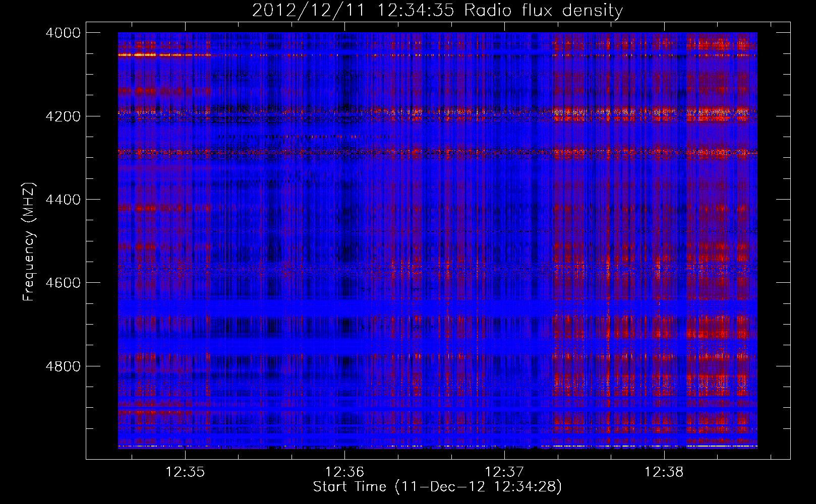816x504 pixels.
Task: Click the '12:37' time axis label
Action: point(504,472)
